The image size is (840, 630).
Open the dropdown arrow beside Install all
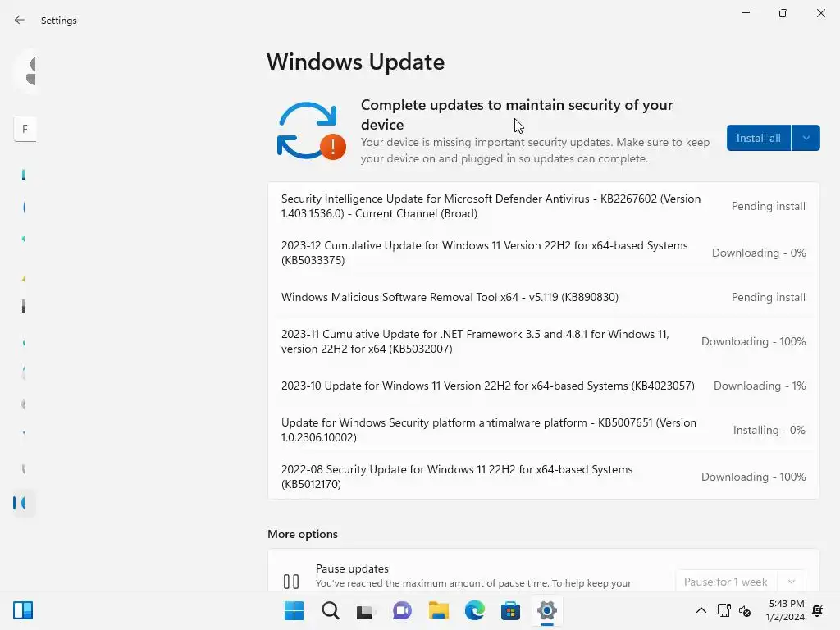tap(806, 138)
